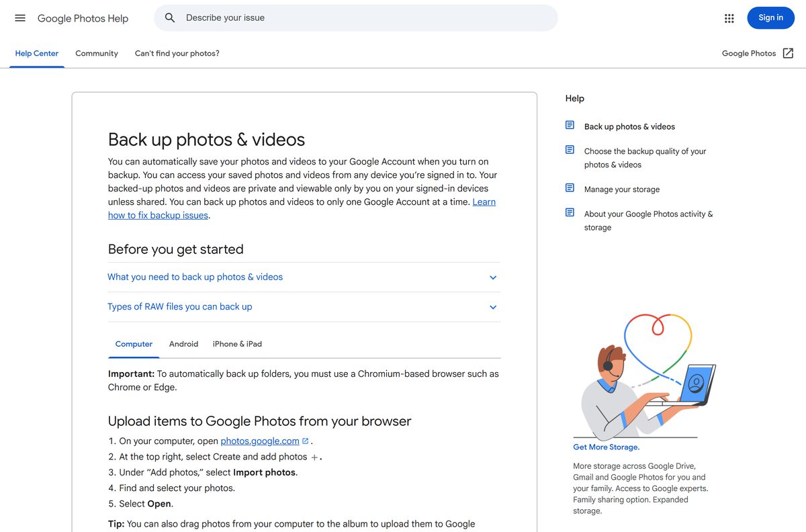Click the Google Photos external link icon
The width and height of the screenshot is (806, 532).
pos(789,53)
